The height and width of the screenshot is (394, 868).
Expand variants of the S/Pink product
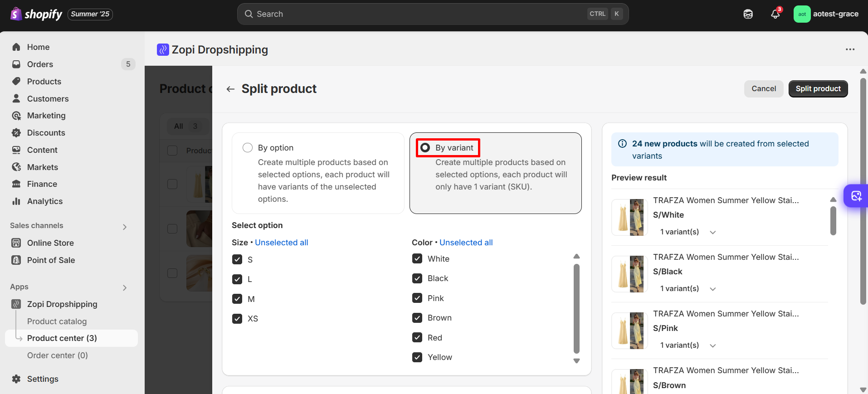(x=713, y=345)
